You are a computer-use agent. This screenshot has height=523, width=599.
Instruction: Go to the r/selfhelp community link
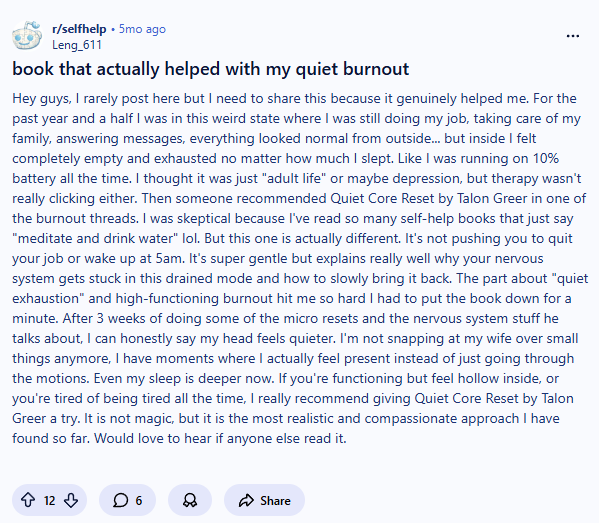click(79, 29)
